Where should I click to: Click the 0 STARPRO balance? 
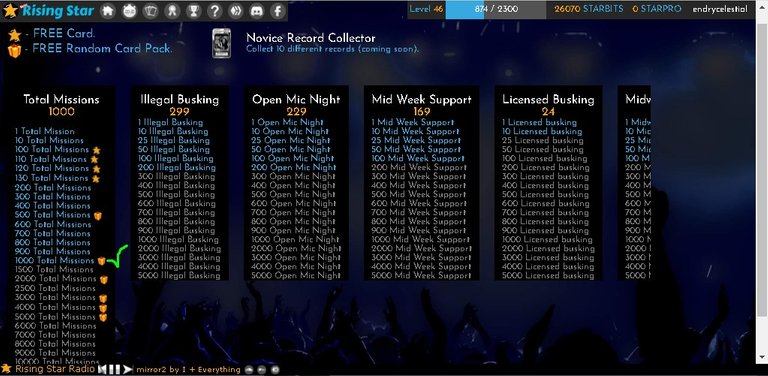(x=656, y=9)
